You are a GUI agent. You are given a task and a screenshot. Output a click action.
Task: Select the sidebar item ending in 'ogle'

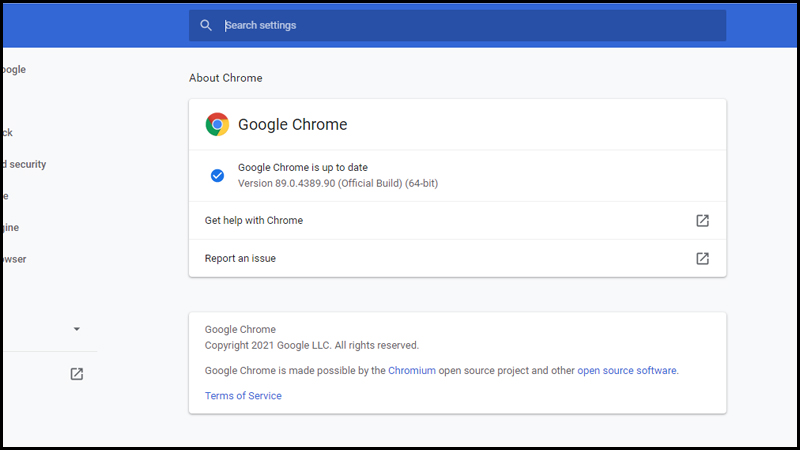coord(14,69)
